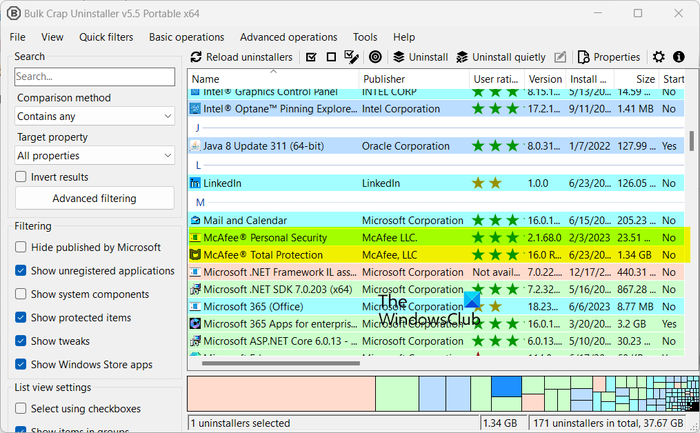Open the Help menu
The width and height of the screenshot is (700, 433).
tap(404, 37)
